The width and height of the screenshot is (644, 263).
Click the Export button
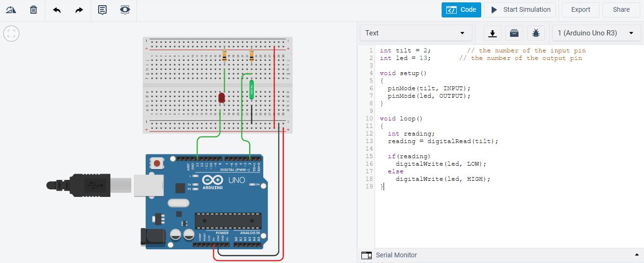click(581, 9)
